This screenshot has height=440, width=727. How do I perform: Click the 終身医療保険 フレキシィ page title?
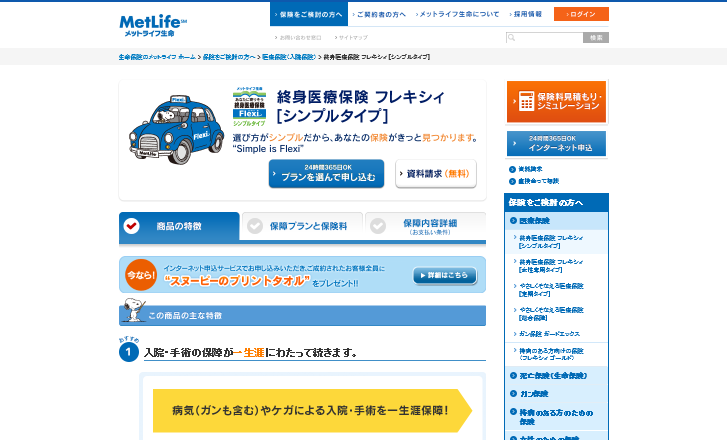(361, 106)
